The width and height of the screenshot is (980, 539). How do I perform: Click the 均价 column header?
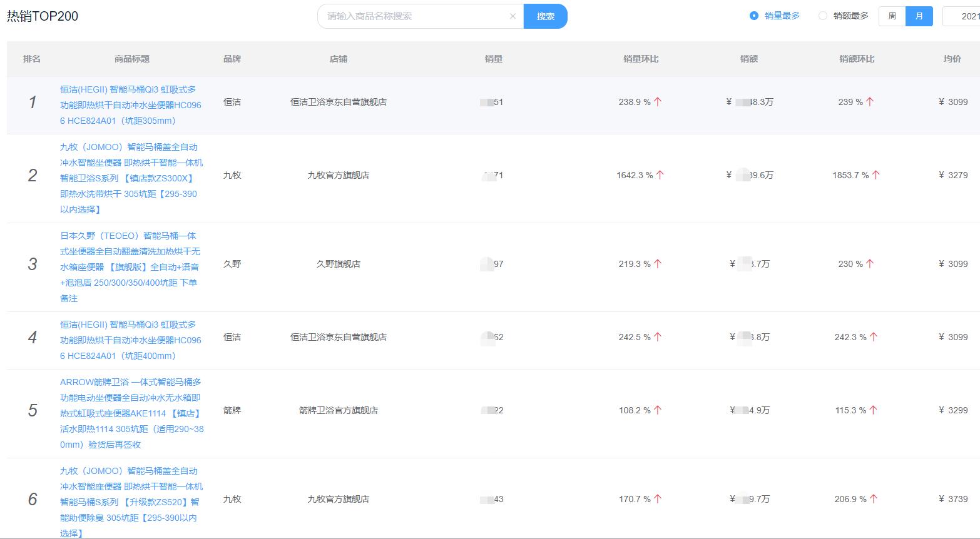pos(953,59)
